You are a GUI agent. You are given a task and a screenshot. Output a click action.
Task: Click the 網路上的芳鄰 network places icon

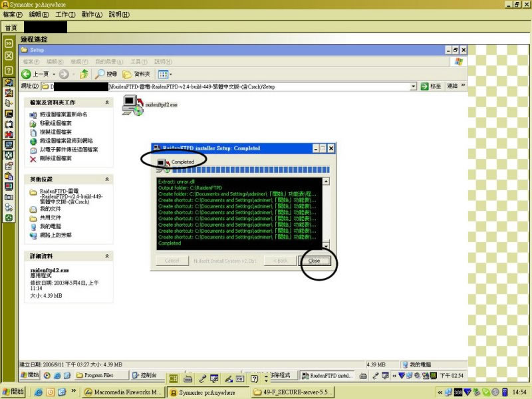[x=33, y=235]
